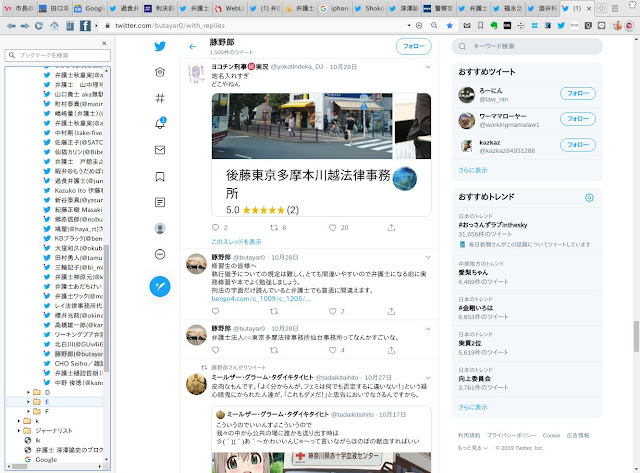Share the ヨコチン刑事 tweet
The width and height of the screenshot is (640, 473).
pos(391,228)
